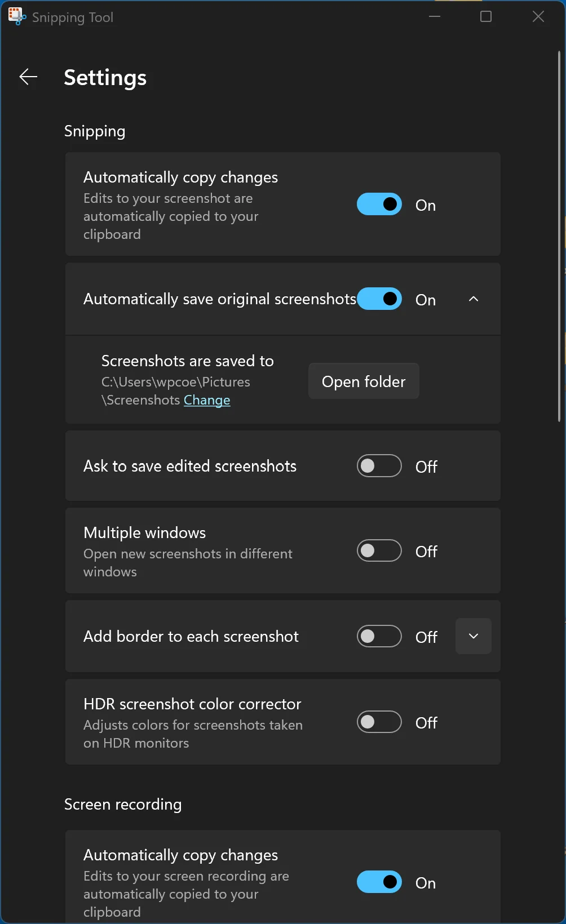Click the HDR screenshot color corrector card
566x924 pixels.
[x=283, y=722]
